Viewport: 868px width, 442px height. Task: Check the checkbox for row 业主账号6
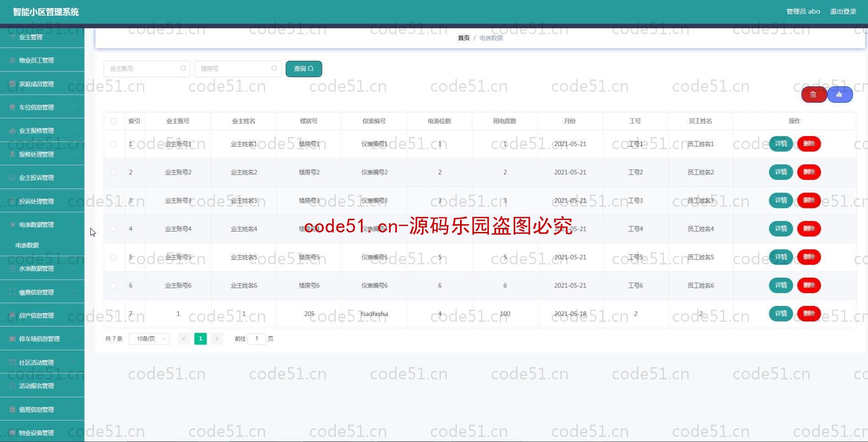(x=114, y=286)
